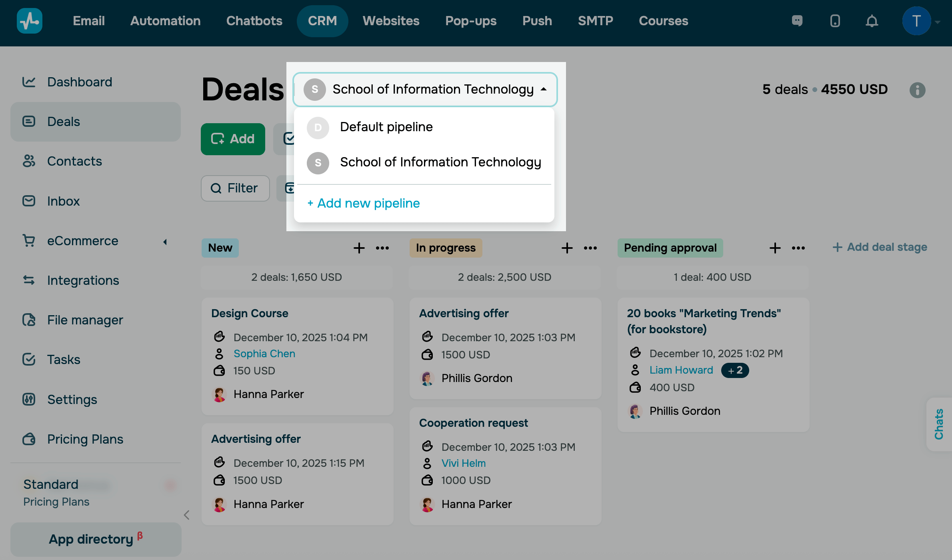Open three-dot menu for In progress stage
This screenshot has width=952, height=560.
coord(590,248)
